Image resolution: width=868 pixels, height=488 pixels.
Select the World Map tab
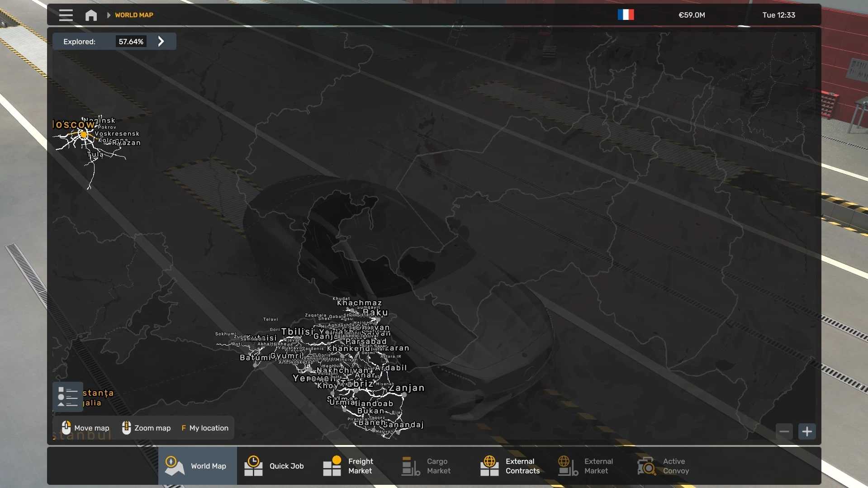tap(198, 466)
